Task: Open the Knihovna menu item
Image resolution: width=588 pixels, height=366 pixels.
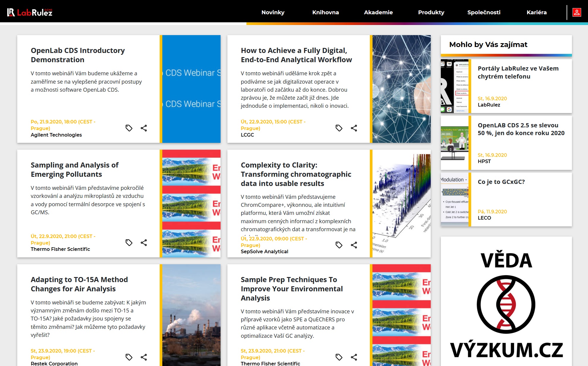Action: tap(326, 12)
